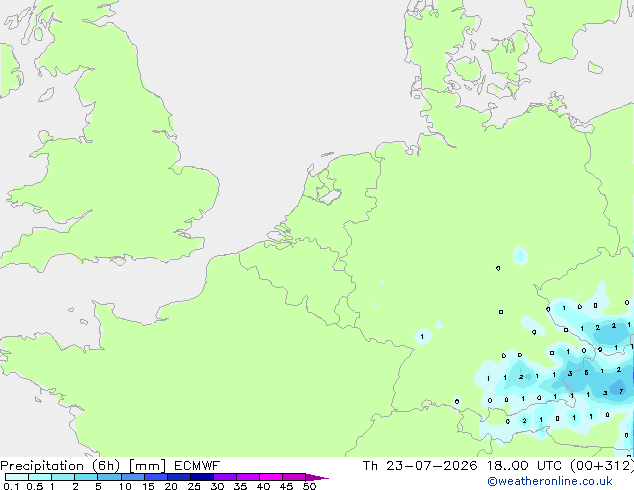Click the 0.1–0.5 mm legend color swatch

(17, 477)
